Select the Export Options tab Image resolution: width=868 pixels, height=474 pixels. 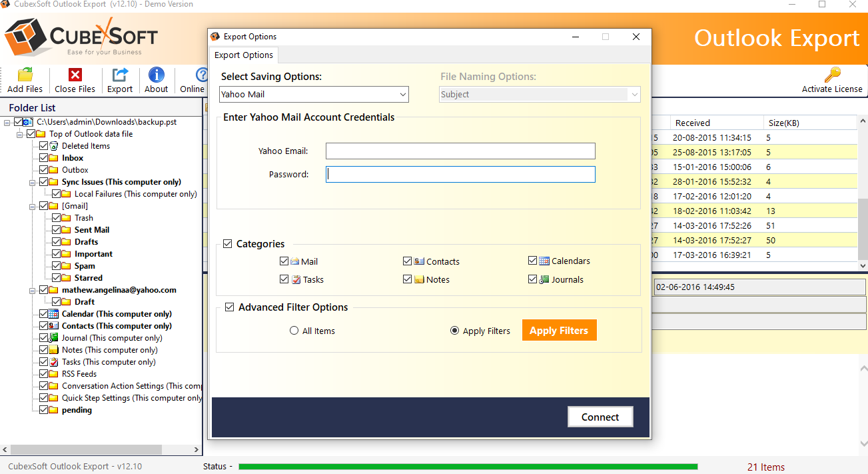pyautogui.click(x=244, y=55)
